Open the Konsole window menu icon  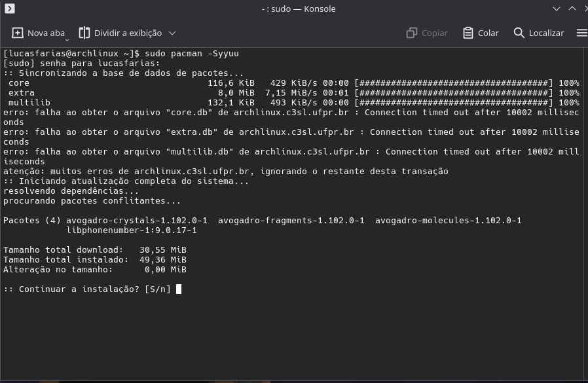(9, 9)
